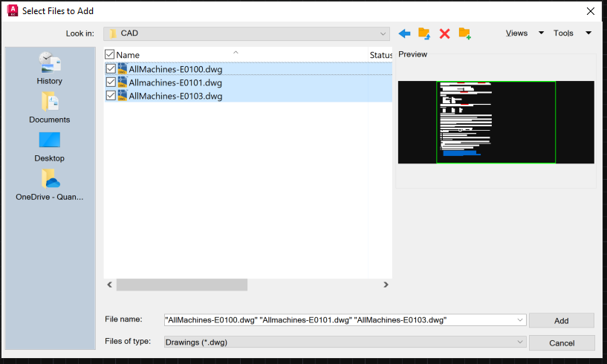This screenshot has width=607, height=364.
Task: Uncheck AllMachines-E0100.dwg checkbox
Action: click(x=111, y=69)
